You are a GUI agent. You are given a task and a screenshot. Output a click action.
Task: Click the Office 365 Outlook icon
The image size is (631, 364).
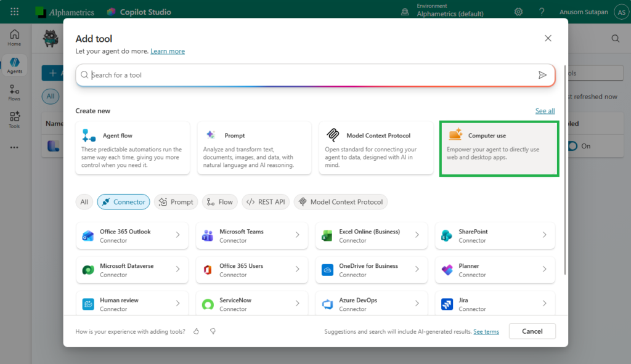pos(88,236)
